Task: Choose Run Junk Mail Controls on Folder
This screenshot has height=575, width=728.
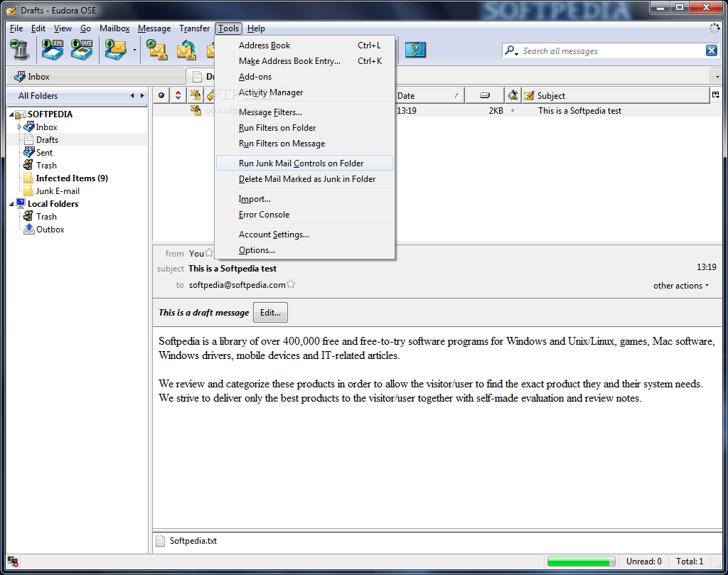Action: [304, 163]
